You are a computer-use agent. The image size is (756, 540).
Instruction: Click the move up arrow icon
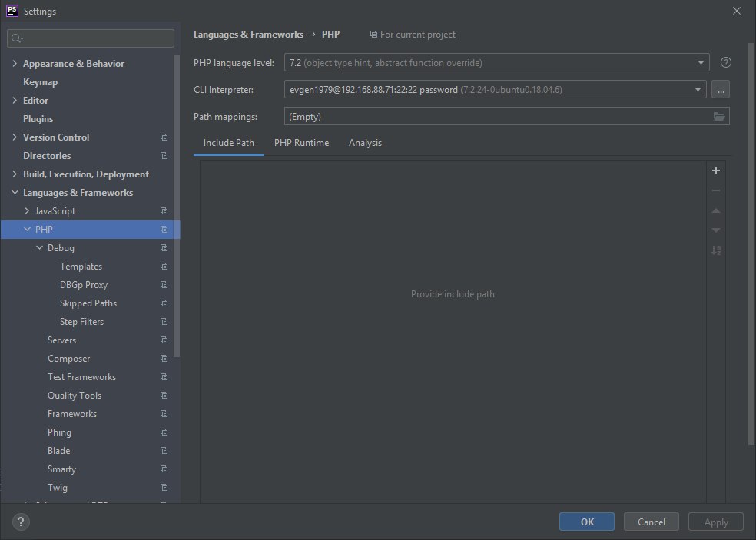click(716, 210)
